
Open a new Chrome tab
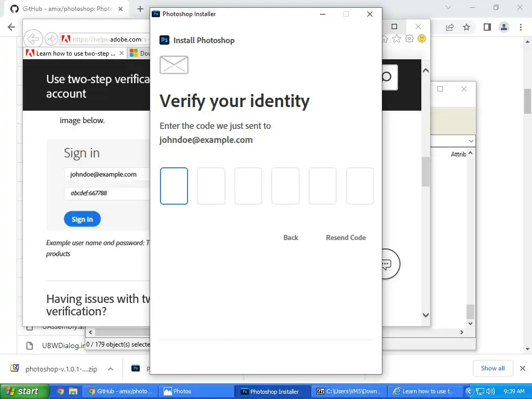click(x=140, y=9)
